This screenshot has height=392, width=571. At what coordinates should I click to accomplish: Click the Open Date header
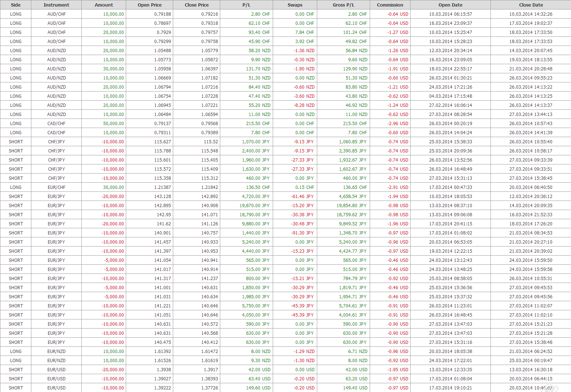click(450, 5)
